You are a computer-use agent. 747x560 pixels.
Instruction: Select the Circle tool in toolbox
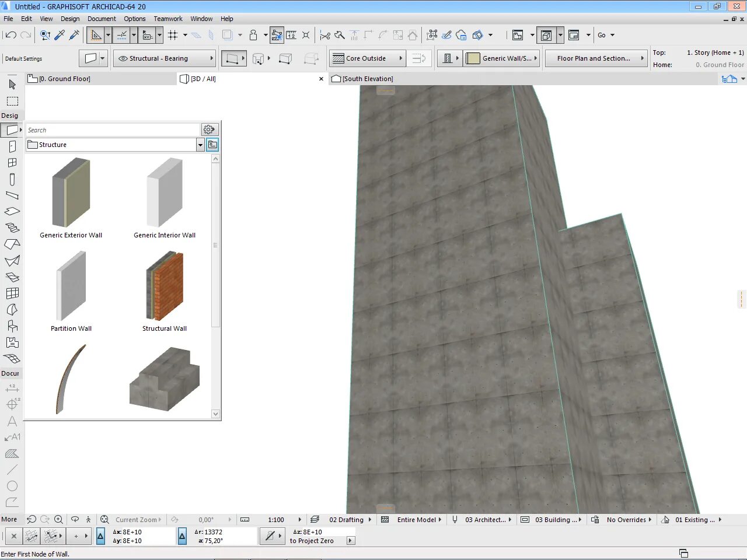click(12, 486)
